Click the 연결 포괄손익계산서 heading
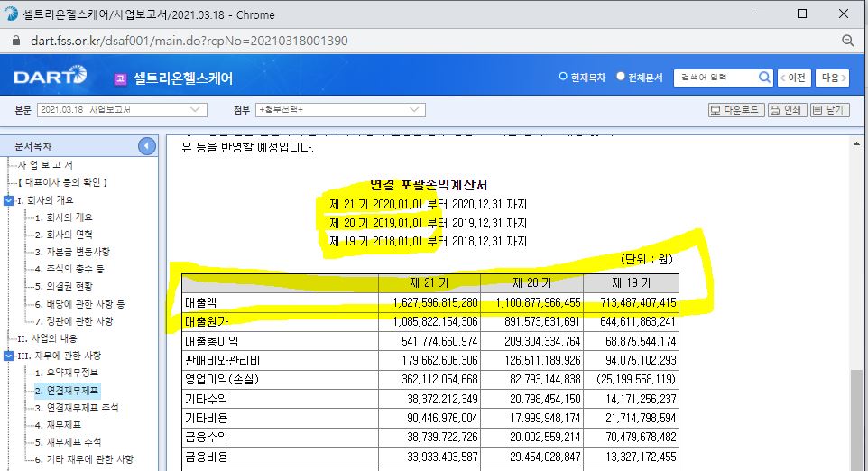 [429, 185]
